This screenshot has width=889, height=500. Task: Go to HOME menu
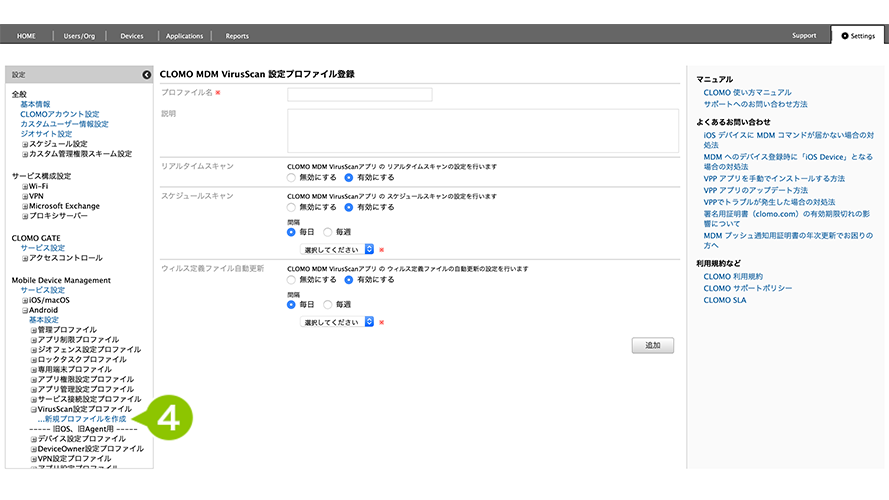(x=26, y=36)
